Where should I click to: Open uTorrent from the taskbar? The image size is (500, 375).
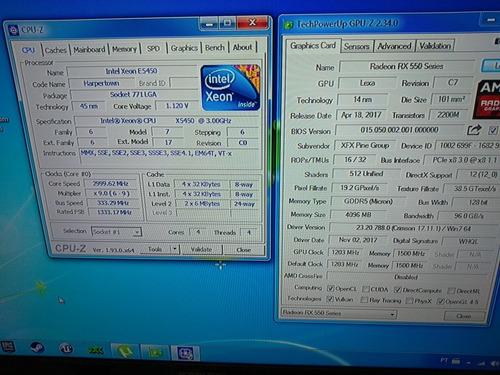pos(125,351)
